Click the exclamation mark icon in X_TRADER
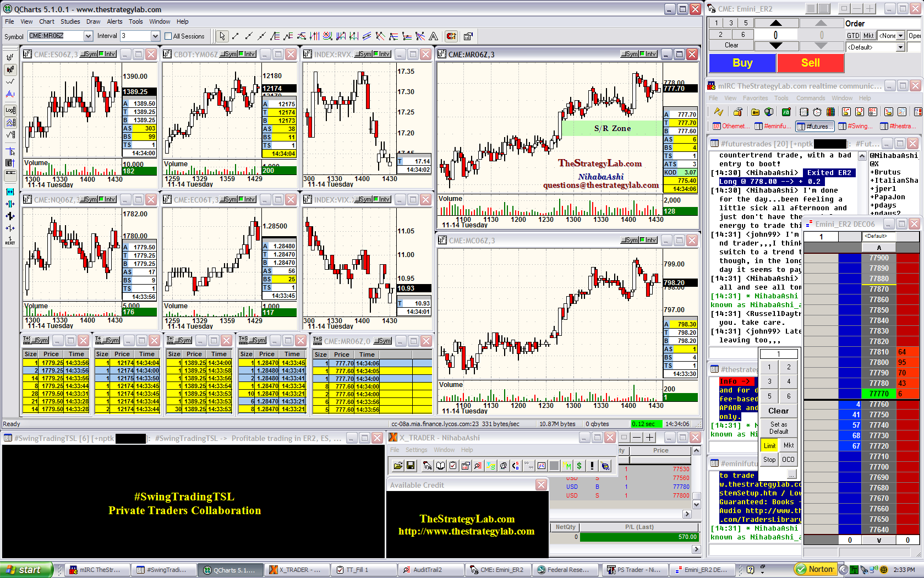Screen dimensions: 924x578 (x=592, y=466)
